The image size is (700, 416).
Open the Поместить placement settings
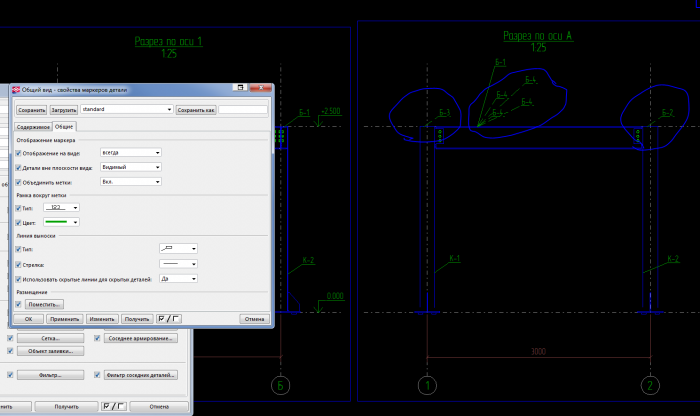44,304
